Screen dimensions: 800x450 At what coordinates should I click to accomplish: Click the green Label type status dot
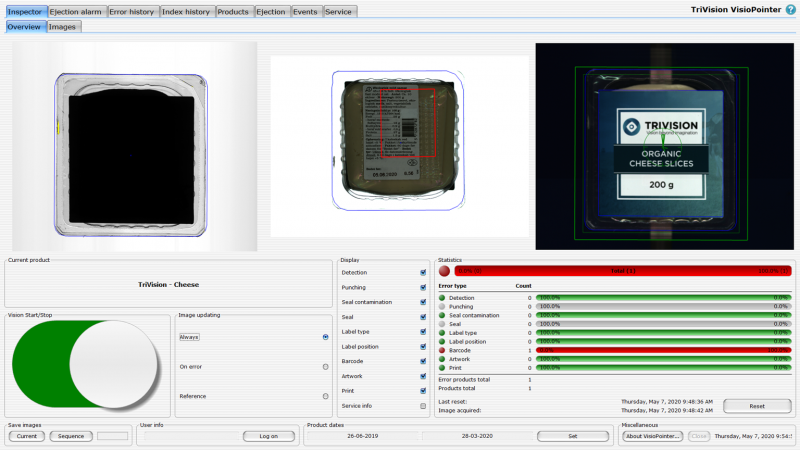[442, 332]
